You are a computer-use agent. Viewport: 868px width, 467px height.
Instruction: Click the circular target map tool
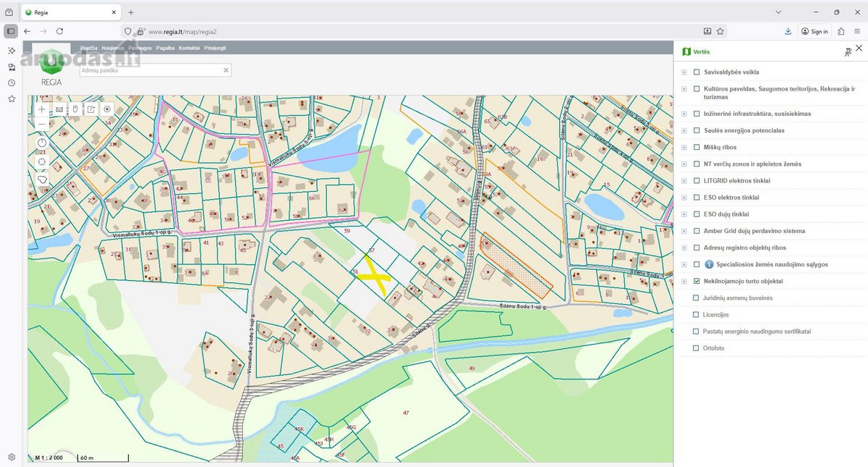(x=107, y=109)
